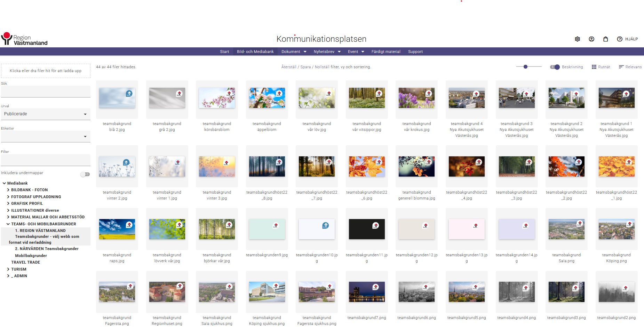This screenshot has width=644, height=327.
Task: Open the Etiketter dropdown
Action: pos(46,137)
